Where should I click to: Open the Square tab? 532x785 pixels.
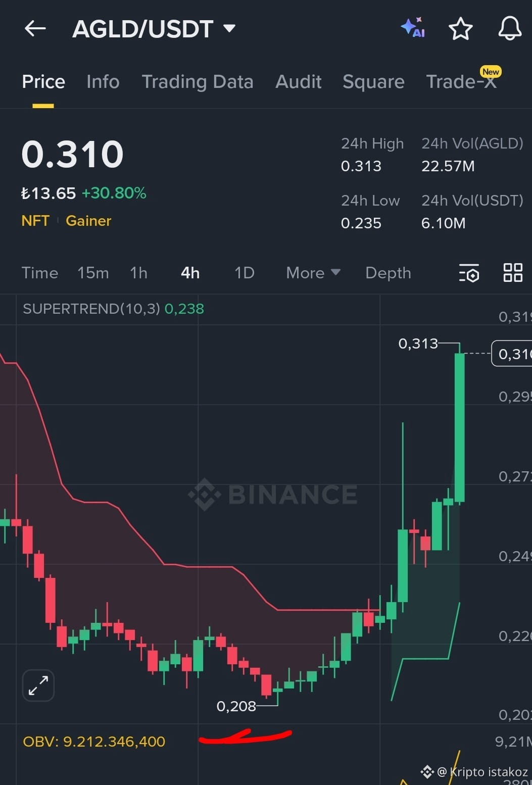pos(373,82)
